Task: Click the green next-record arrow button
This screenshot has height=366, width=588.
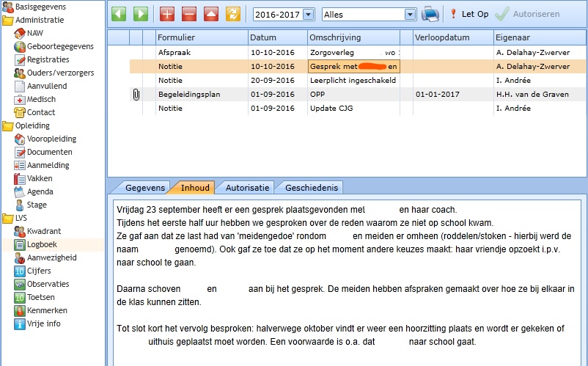Action: coord(140,14)
